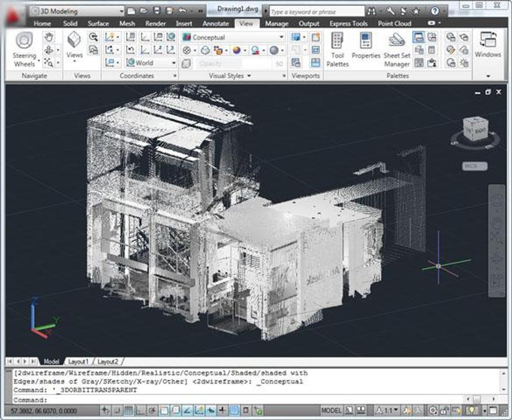Viewport: 512px width, 420px height.
Task: Open the 3D Modeling workspace dropdown
Action: [77, 11]
